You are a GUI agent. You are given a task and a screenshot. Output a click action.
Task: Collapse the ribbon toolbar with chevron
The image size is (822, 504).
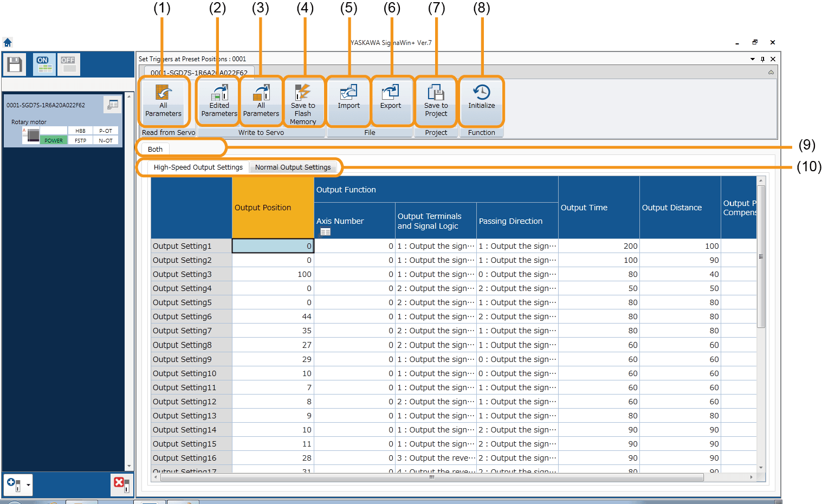tap(771, 73)
